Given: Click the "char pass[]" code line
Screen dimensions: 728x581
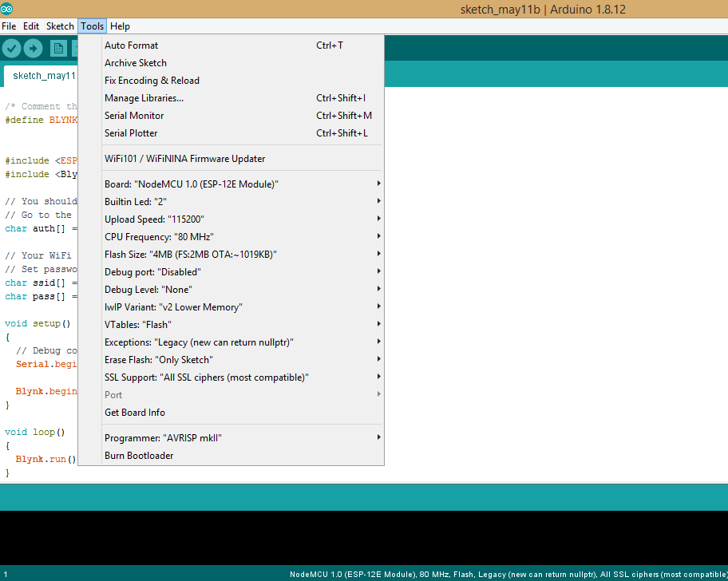Looking at the screenshot, I should pyautogui.click(x=41, y=297).
